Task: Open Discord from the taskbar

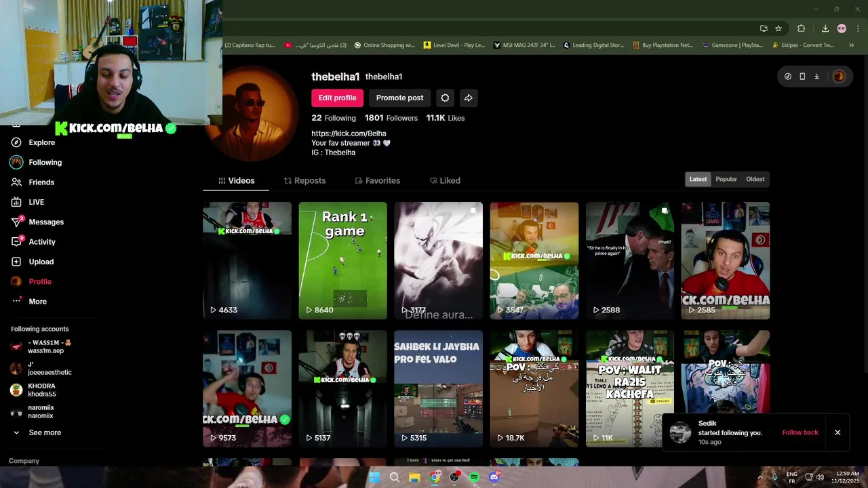Action: click(494, 477)
